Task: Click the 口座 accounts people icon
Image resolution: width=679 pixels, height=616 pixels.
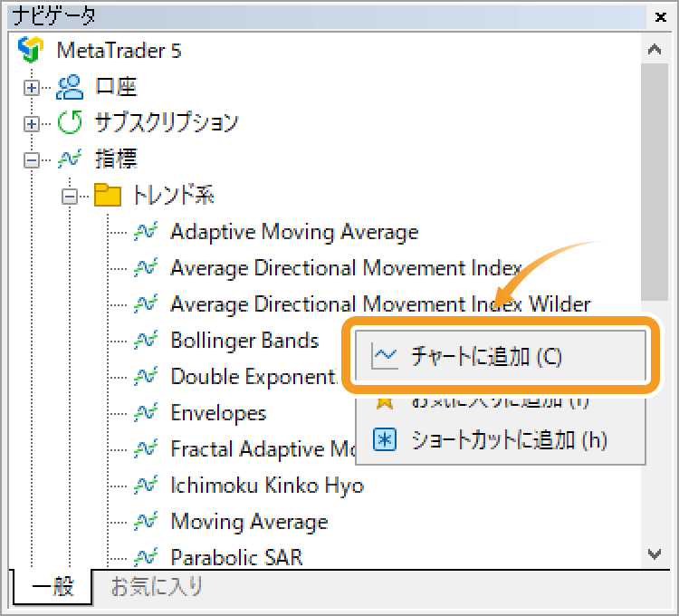Action: click(x=70, y=88)
